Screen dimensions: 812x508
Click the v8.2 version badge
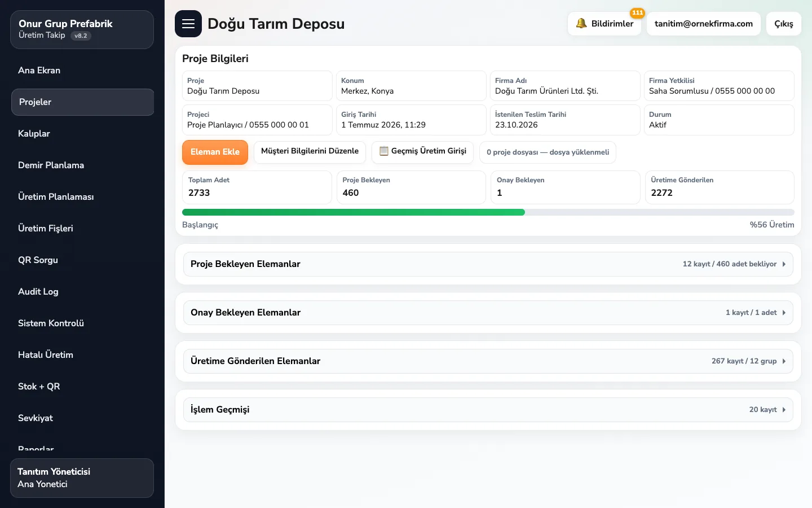[x=81, y=36]
